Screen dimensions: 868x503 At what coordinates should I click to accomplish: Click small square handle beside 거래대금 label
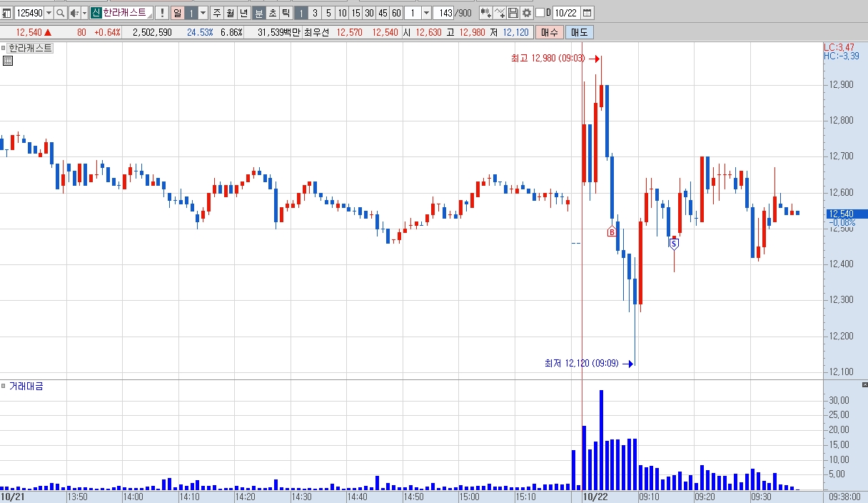coord(4,386)
